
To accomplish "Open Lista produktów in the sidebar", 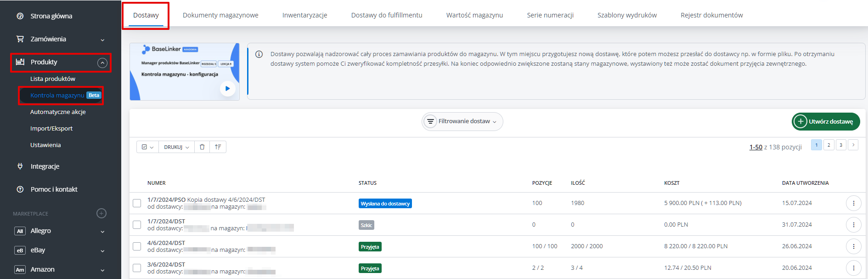I will [53, 79].
